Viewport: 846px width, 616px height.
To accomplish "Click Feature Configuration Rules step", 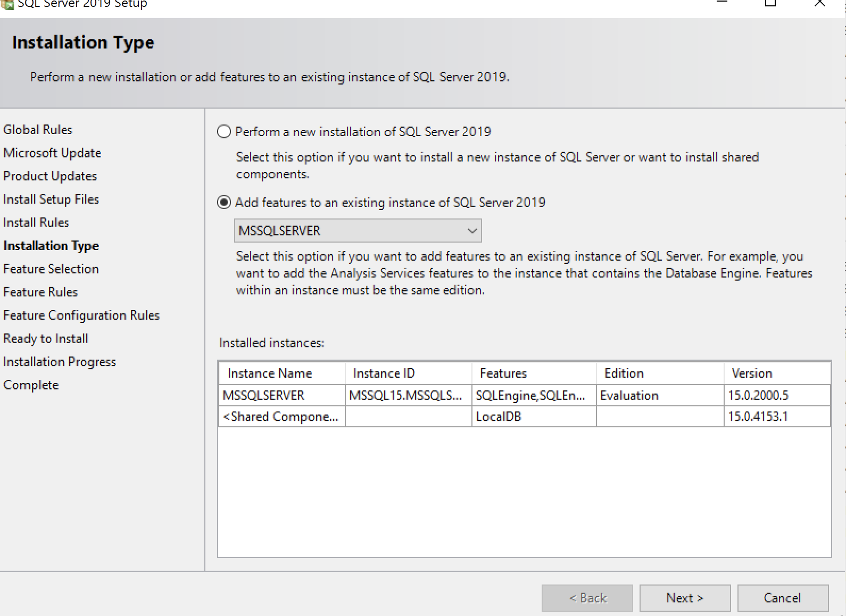I will pos(81,315).
